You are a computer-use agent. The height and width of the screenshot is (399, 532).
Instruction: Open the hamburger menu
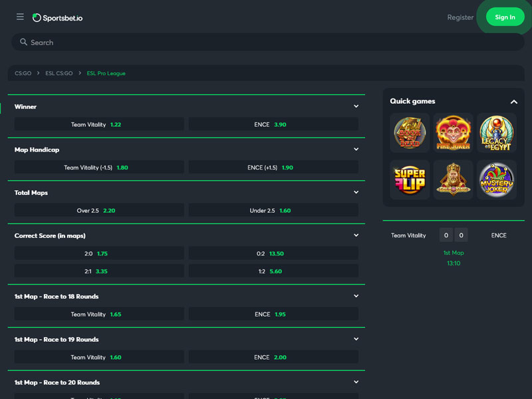pyautogui.click(x=20, y=17)
